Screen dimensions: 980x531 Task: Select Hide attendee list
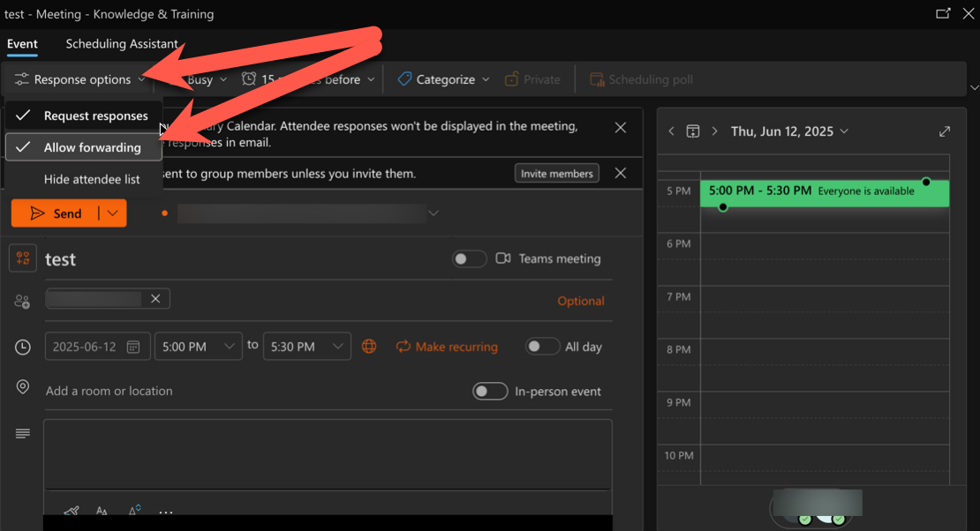[x=84, y=179]
